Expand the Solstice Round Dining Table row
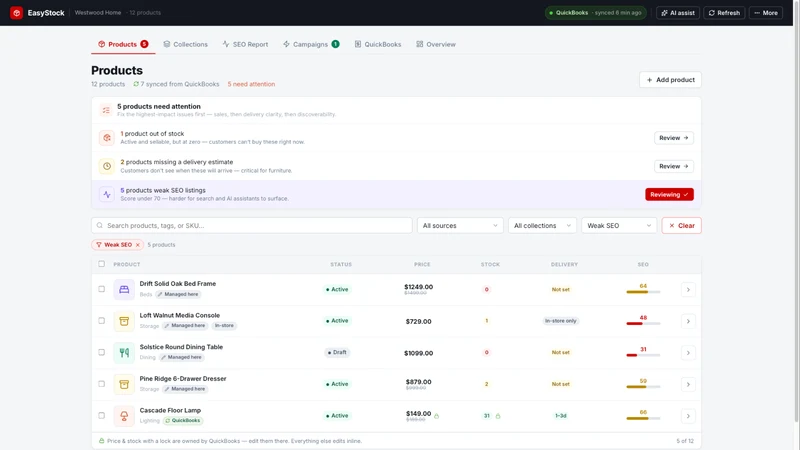Screen dimensions: 800x450 (688, 353)
